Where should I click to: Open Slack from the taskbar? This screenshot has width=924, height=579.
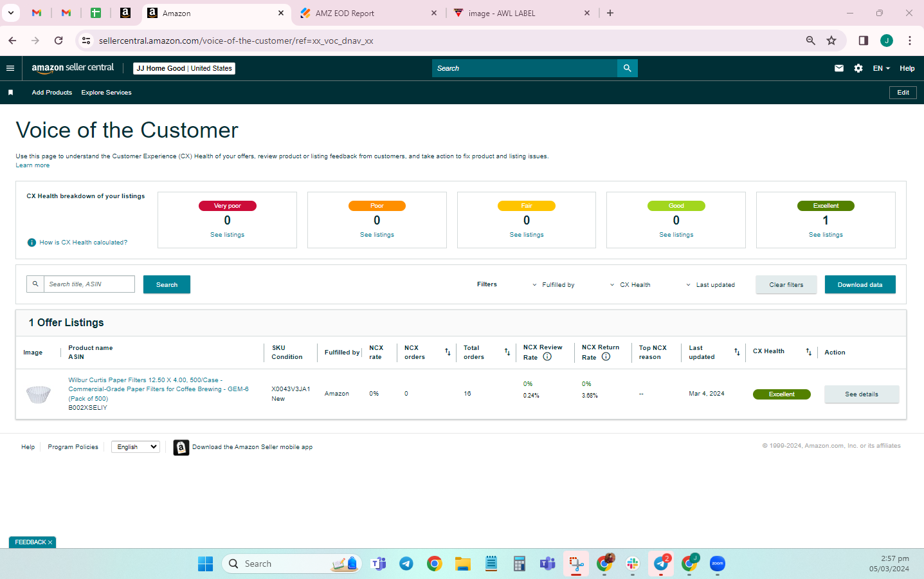(633, 564)
